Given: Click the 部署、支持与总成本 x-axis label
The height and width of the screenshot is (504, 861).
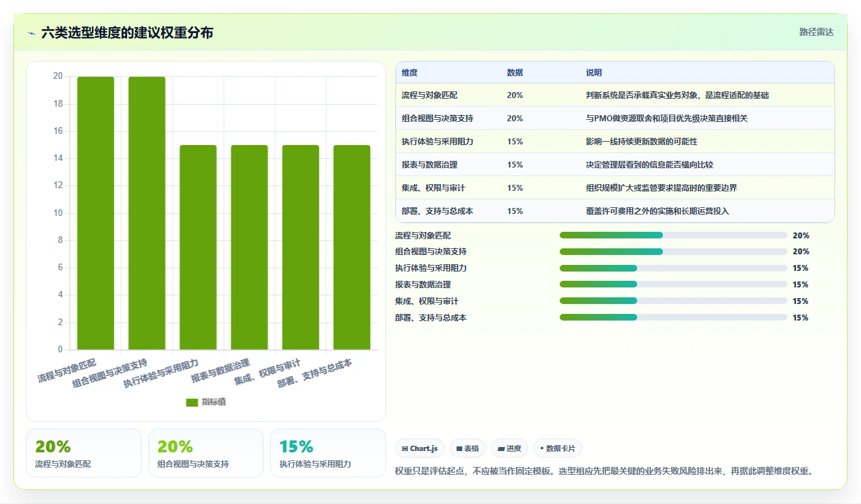Looking at the screenshot, I should point(315,373).
